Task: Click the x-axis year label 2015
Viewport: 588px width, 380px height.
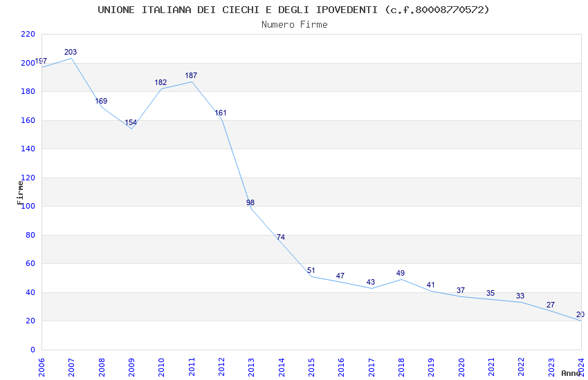Action: pyautogui.click(x=311, y=368)
